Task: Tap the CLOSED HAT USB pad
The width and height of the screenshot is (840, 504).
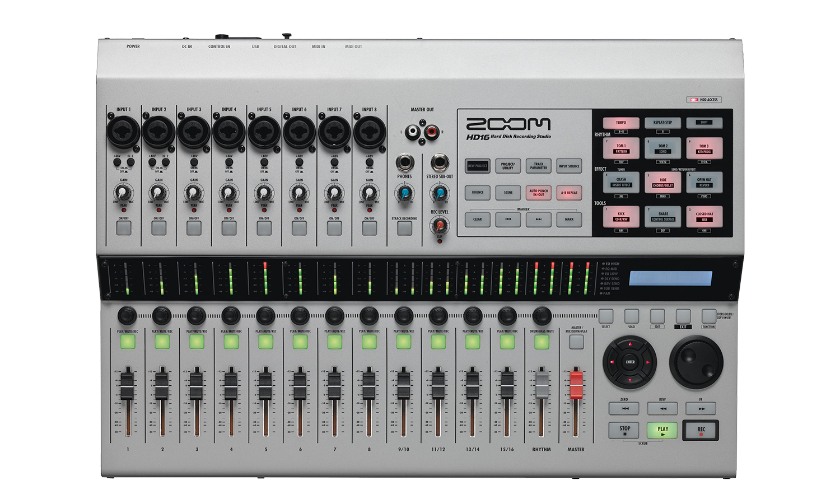Action: click(x=704, y=217)
